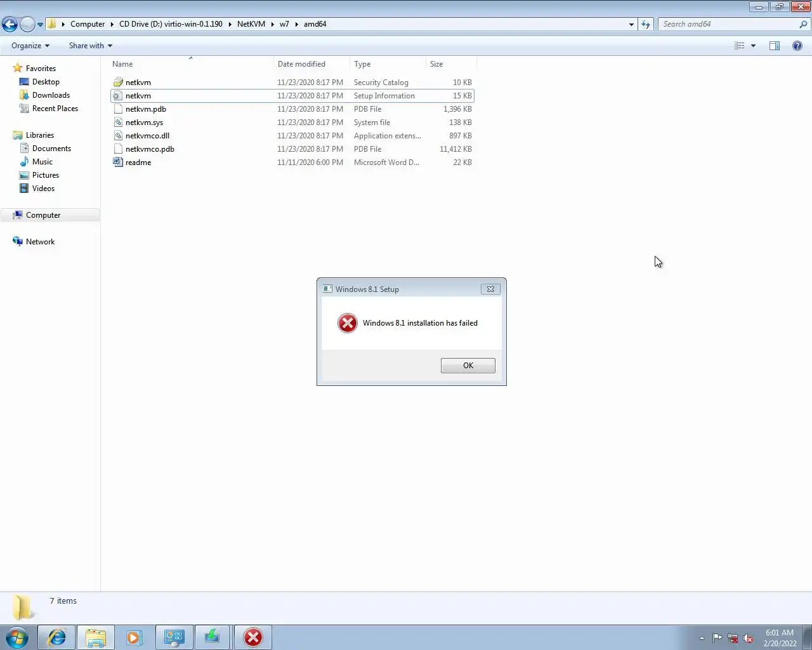Select the readme Word document icon
The image size is (812, 650).
coord(118,162)
